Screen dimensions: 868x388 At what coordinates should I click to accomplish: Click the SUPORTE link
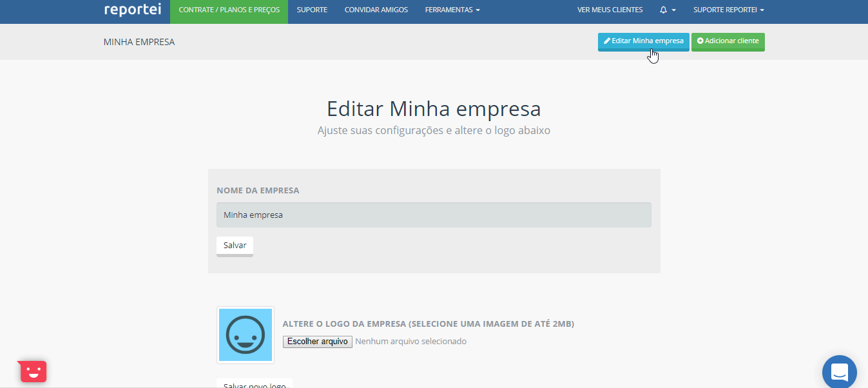311,10
